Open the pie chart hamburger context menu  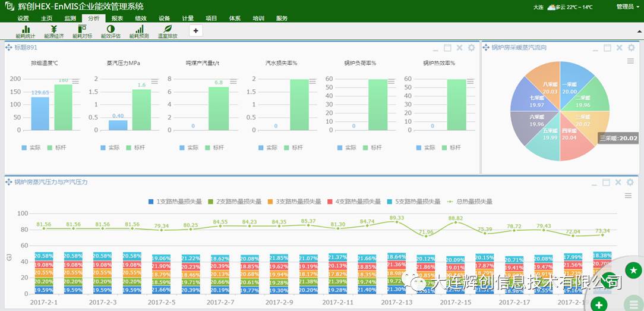[x=630, y=61]
